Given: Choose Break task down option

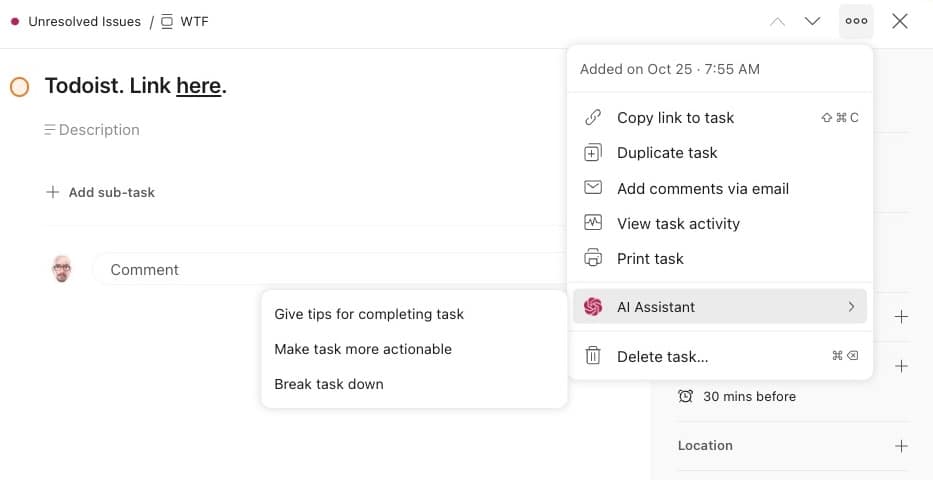Looking at the screenshot, I should pyautogui.click(x=329, y=384).
